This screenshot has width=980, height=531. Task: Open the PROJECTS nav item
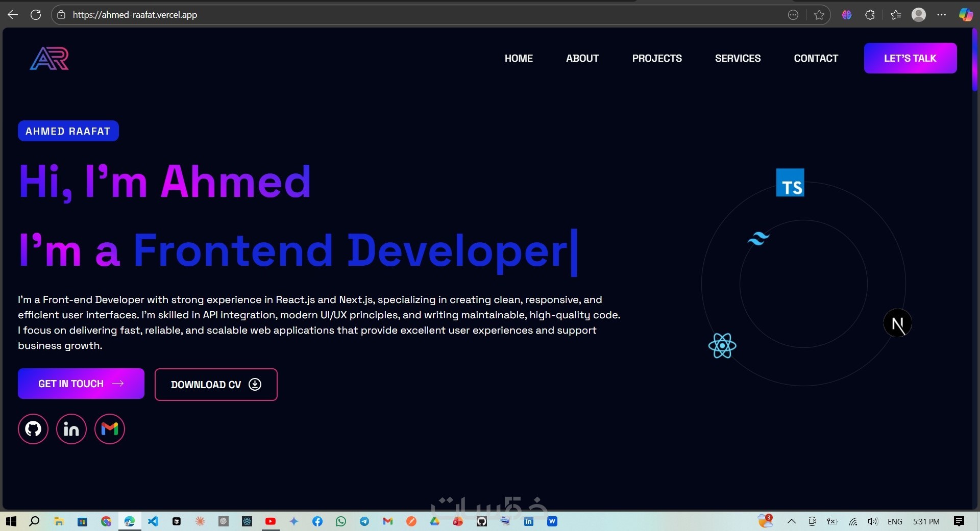click(x=657, y=58)
